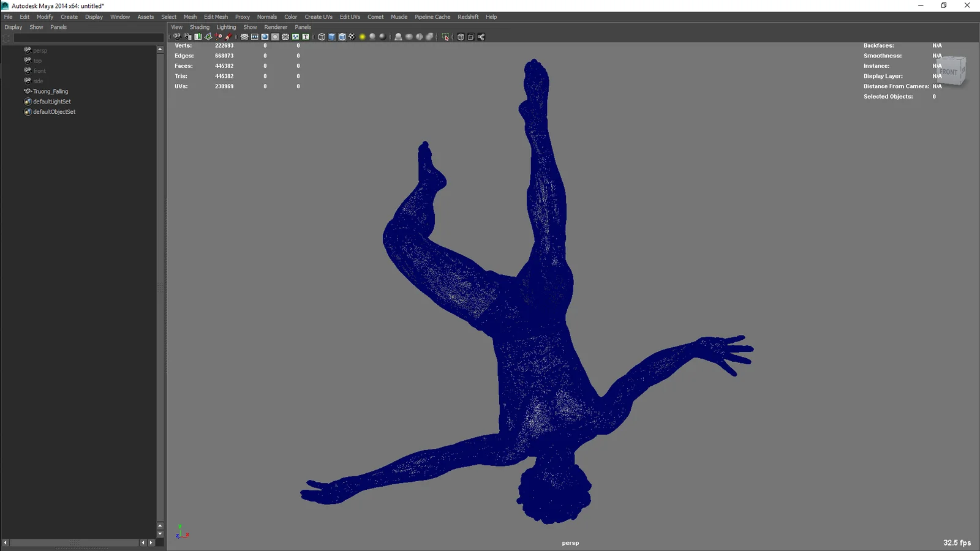The image size is (980, 551).
Task: Click the yellow lights indicator sphere
Action: [x=363, y=37]
